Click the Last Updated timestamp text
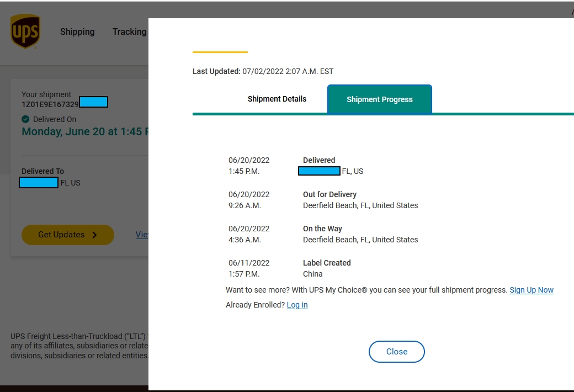 point(263,71)
